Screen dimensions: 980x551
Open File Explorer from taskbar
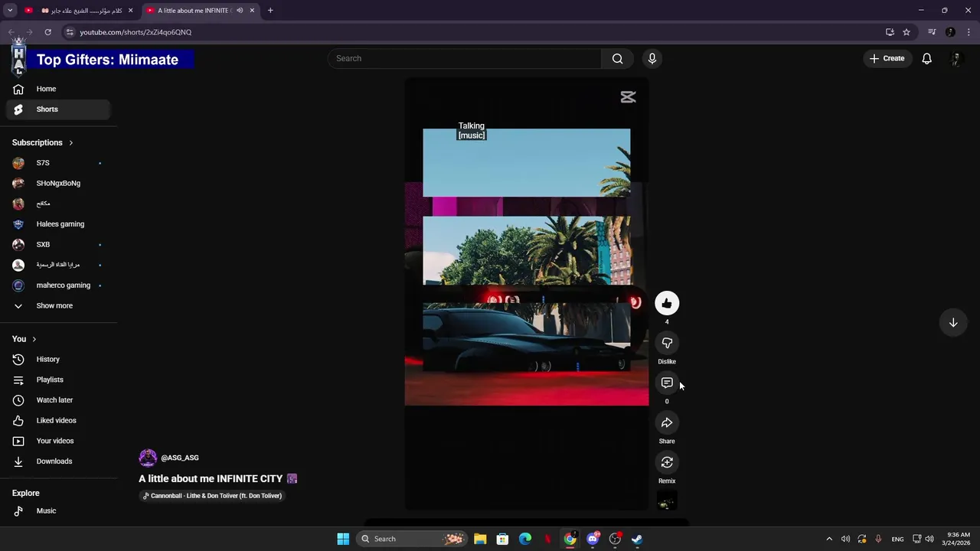click(x=480, y=539)
